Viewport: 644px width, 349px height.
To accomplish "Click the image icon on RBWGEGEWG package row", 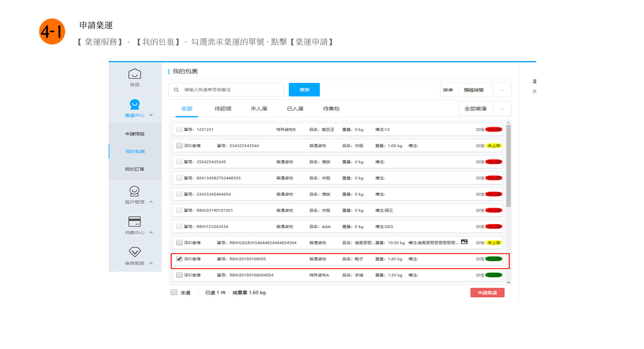I will [464, 242].
